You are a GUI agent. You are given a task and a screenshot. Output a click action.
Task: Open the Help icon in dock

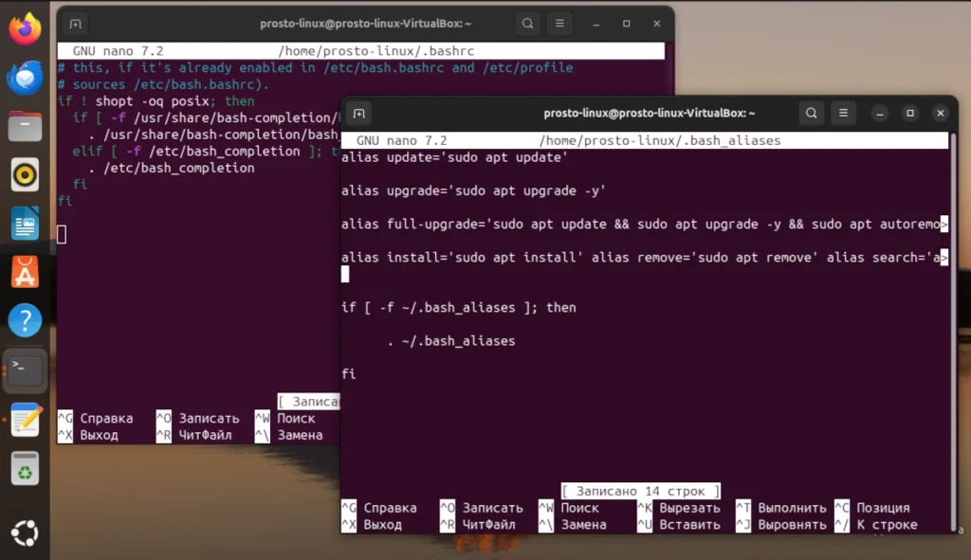pos(25,320)
